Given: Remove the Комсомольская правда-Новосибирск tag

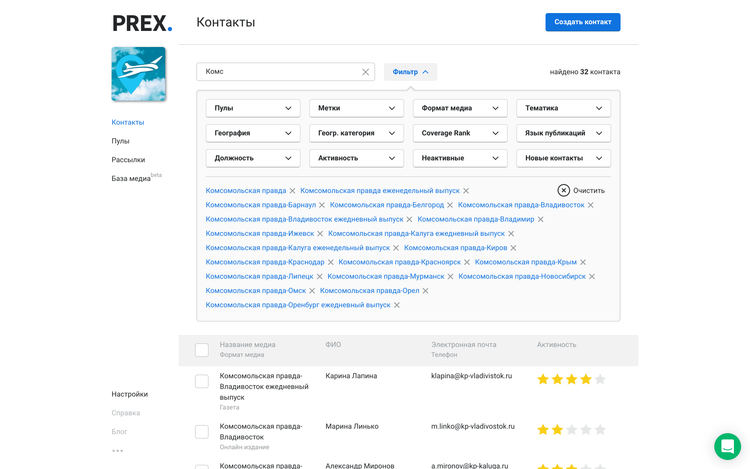Looking at the screenshot, I should tap(592, 277).
